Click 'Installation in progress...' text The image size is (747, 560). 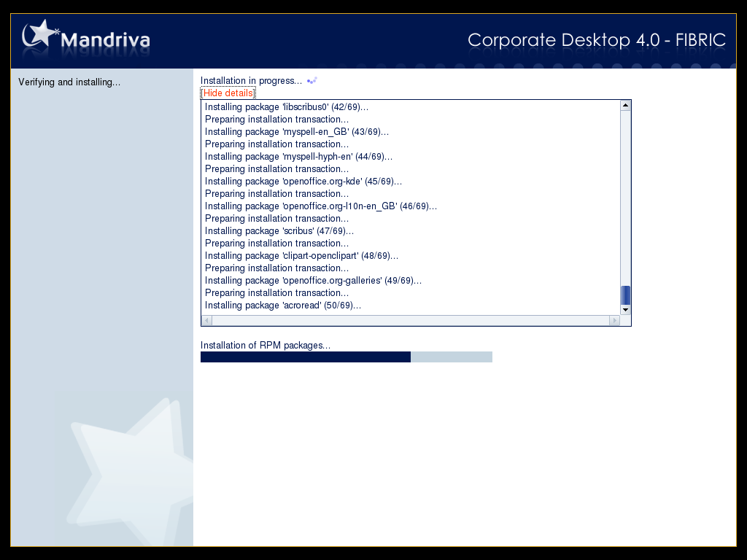click(251, 80)
